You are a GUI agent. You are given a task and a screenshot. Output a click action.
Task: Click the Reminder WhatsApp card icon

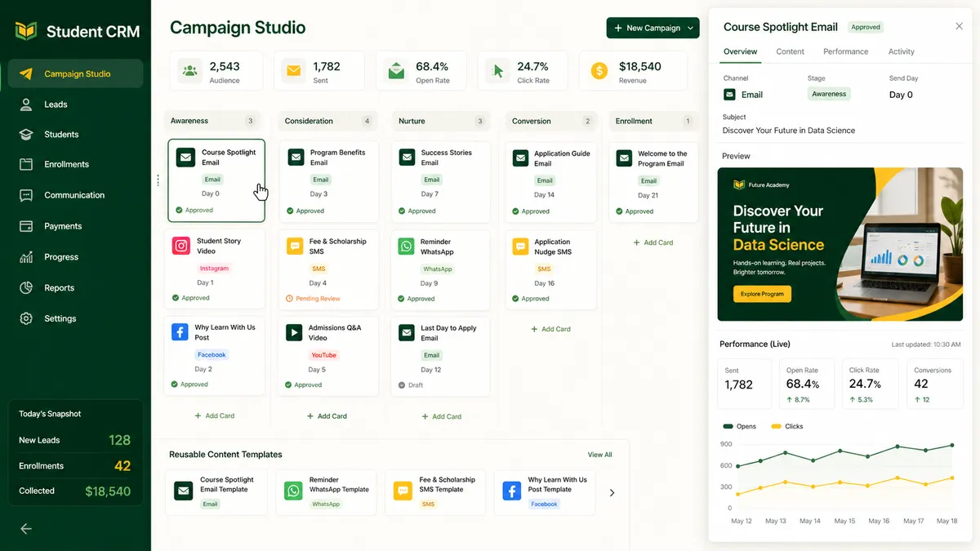pos(406,246)
